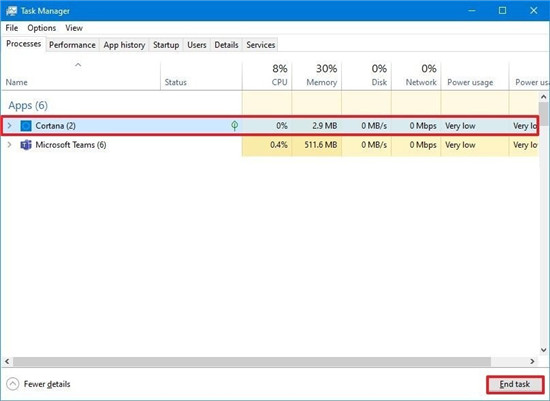Screen dimensions: 550x401
Task: Open the View menu
Action: coord(74,28)
